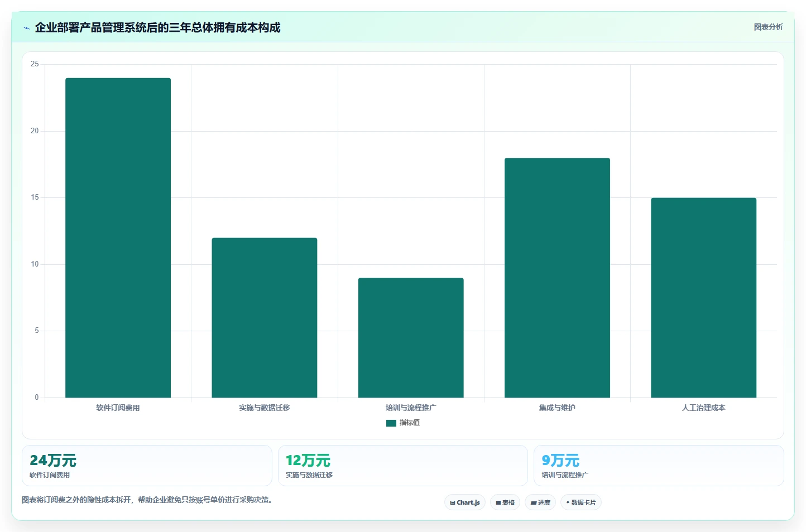Open the 12万元 实施与数据迁移 data card
This screenshot has height=532, width=806.
(402, 466)
